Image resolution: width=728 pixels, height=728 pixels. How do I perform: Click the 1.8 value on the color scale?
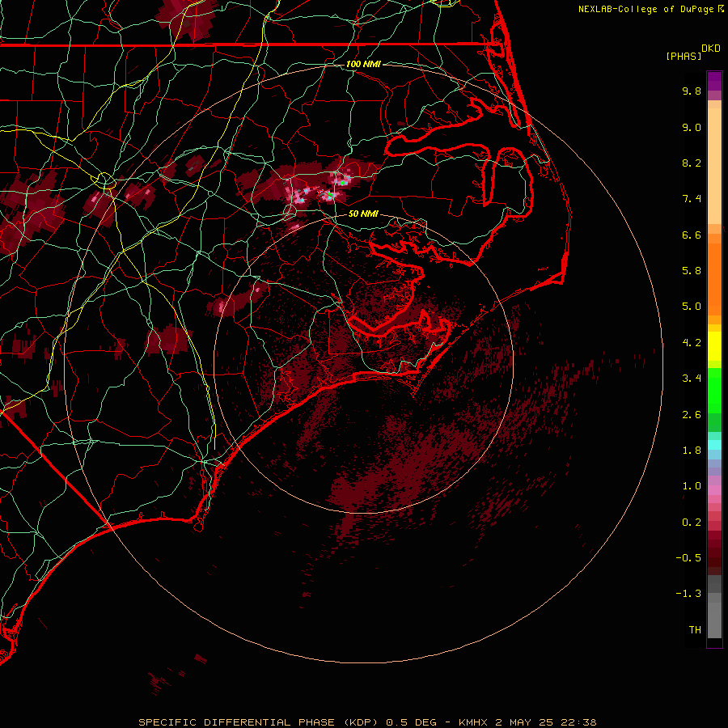coord(692,451)
